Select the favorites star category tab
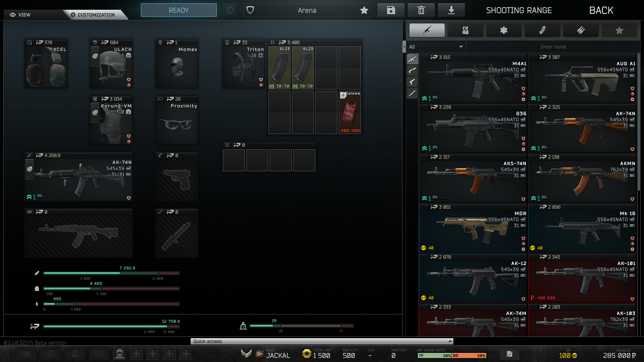644x362 pixels. (x=619, y=30)
